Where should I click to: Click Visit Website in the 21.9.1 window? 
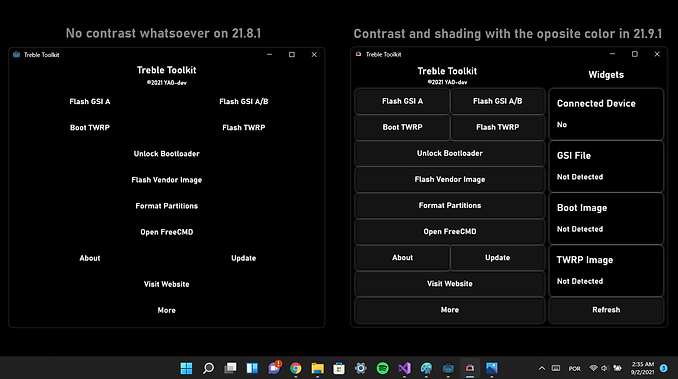450,283
